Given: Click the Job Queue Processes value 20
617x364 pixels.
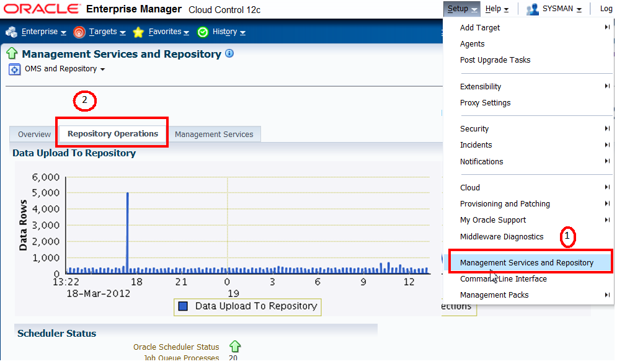Looking at the screenshot, I should point(233,358).
